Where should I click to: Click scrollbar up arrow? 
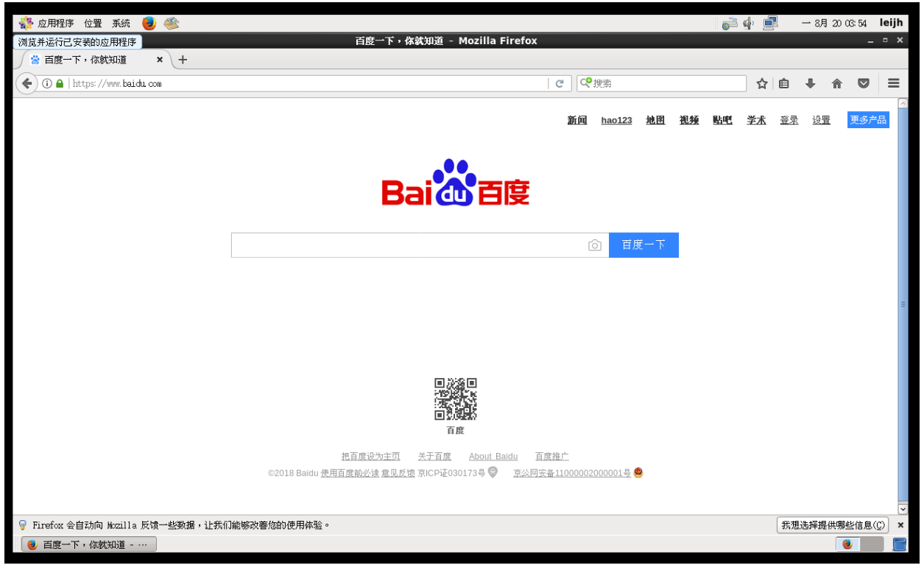tap(903, 104)
